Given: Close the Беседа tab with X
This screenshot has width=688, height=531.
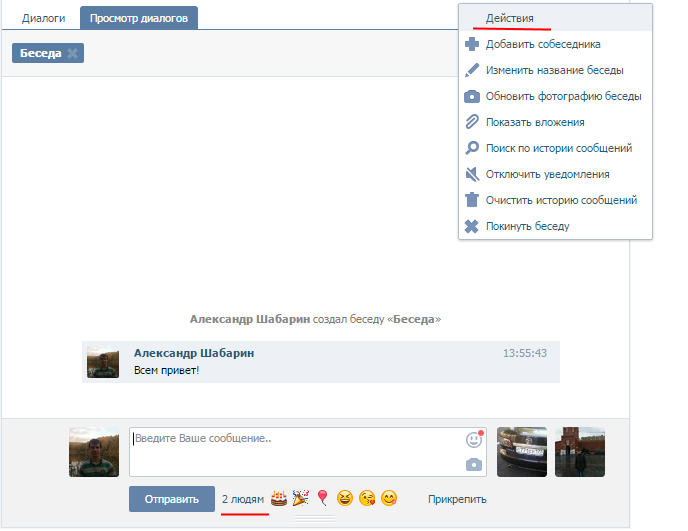Looking at the screenshot, I should click(x=72, y=54).
